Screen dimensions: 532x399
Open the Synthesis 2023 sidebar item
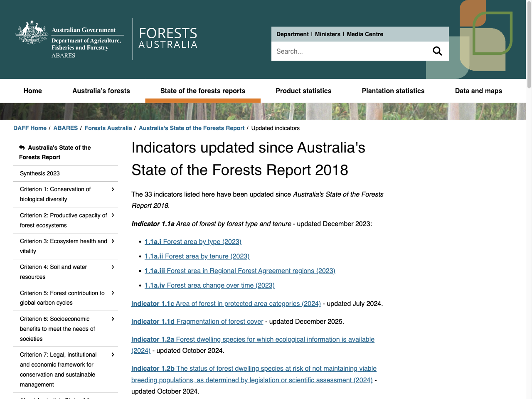point(39,173)
